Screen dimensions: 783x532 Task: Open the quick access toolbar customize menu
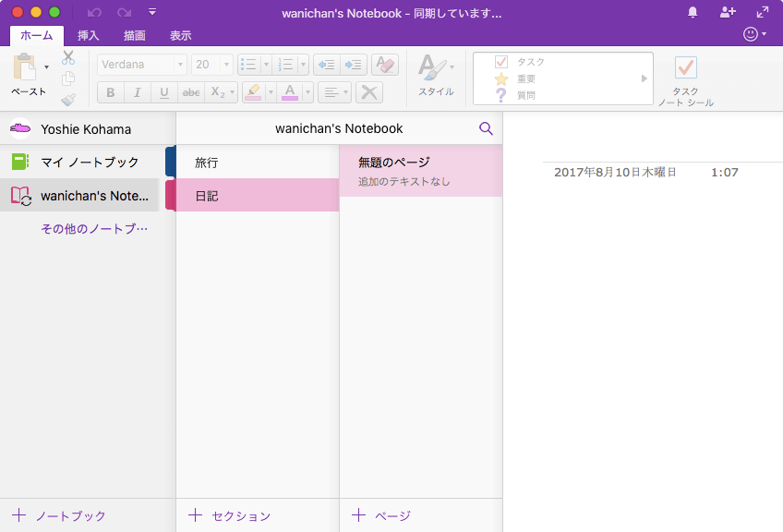(x=152, y=11)
